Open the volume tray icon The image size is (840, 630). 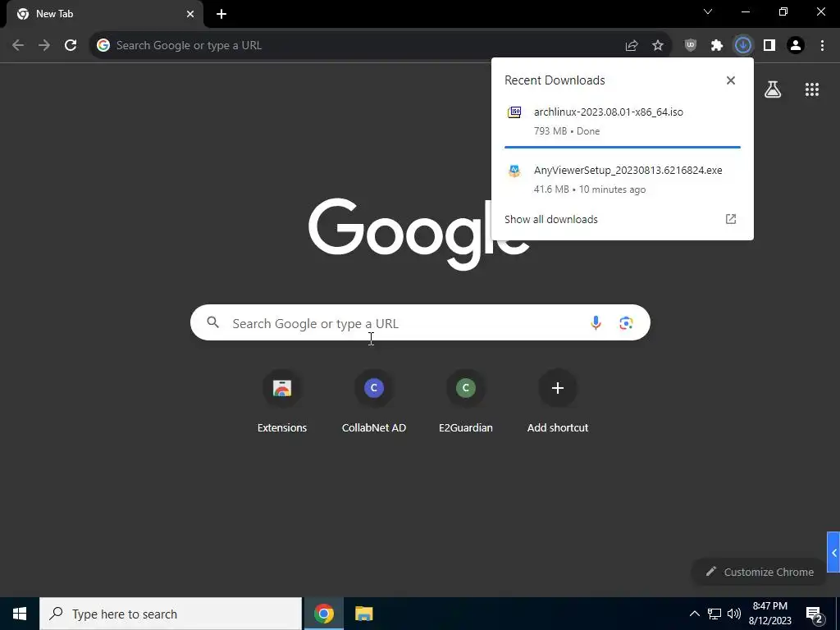(734, 614)
